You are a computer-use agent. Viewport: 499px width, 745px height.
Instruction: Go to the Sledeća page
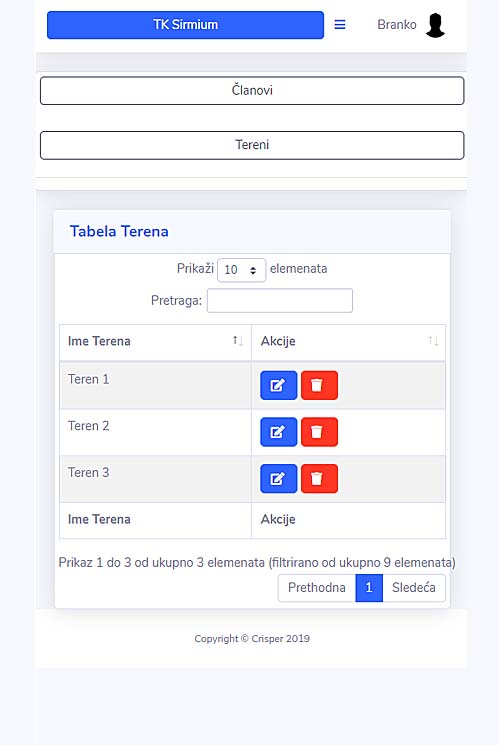click(413, 588)
